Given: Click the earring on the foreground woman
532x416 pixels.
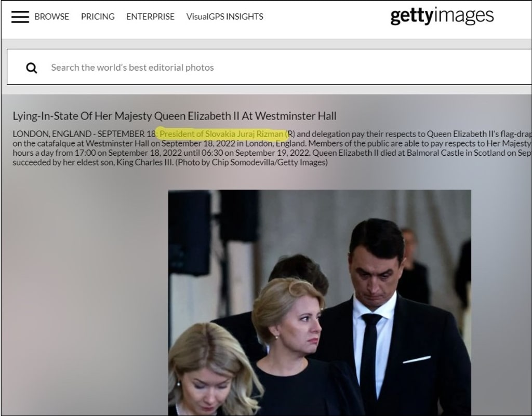Looking at the screenshot, I should 178,384.
